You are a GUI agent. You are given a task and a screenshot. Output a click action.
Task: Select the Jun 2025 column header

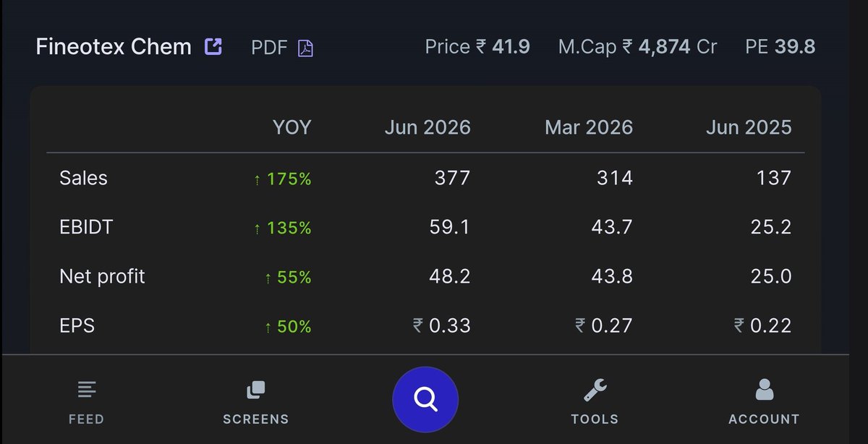[x=749, y=128]
